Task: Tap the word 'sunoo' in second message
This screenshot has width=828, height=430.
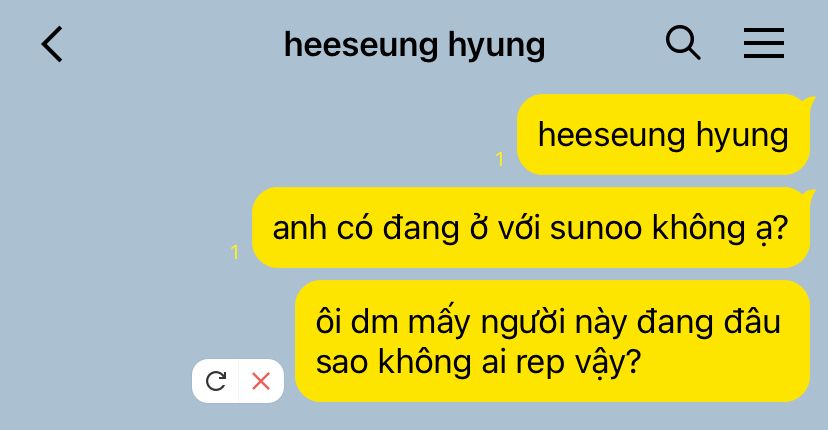Action: [x=596, y=229]
